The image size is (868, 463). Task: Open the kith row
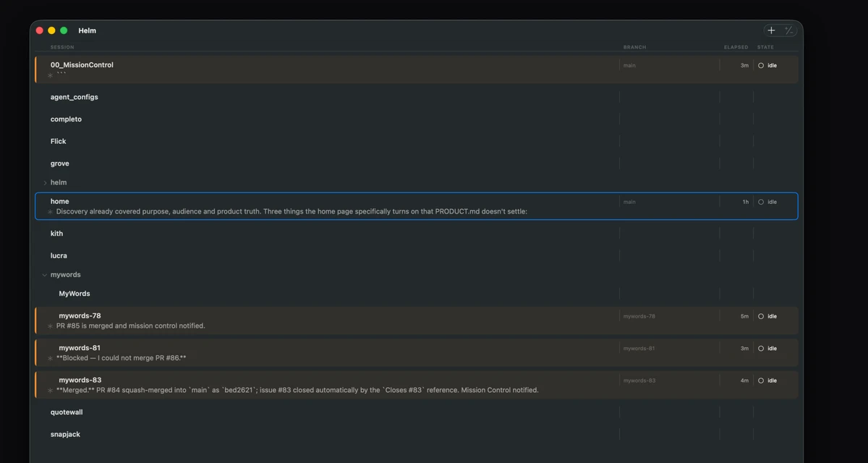[x=417, y=234]
